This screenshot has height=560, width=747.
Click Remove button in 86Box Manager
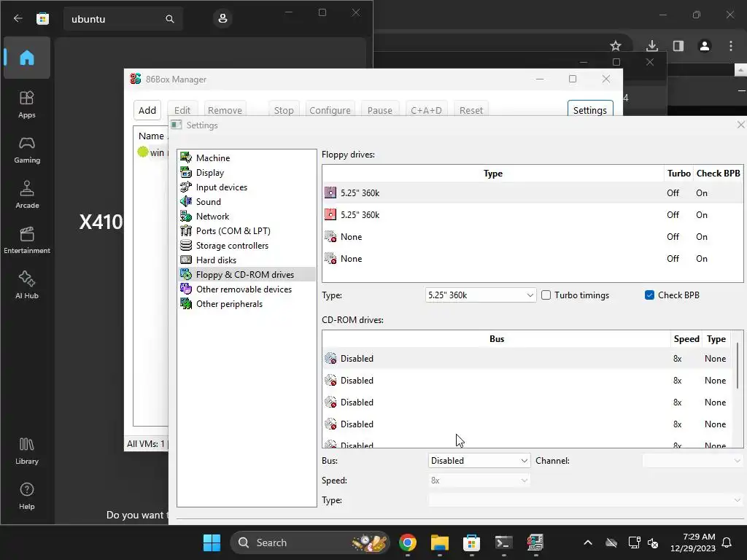[x=225, y=110]
